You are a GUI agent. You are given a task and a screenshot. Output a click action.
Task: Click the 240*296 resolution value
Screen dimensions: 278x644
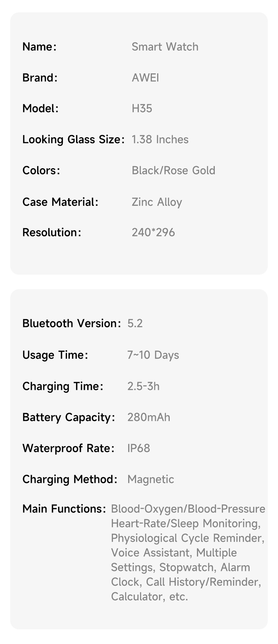[153, 232]
